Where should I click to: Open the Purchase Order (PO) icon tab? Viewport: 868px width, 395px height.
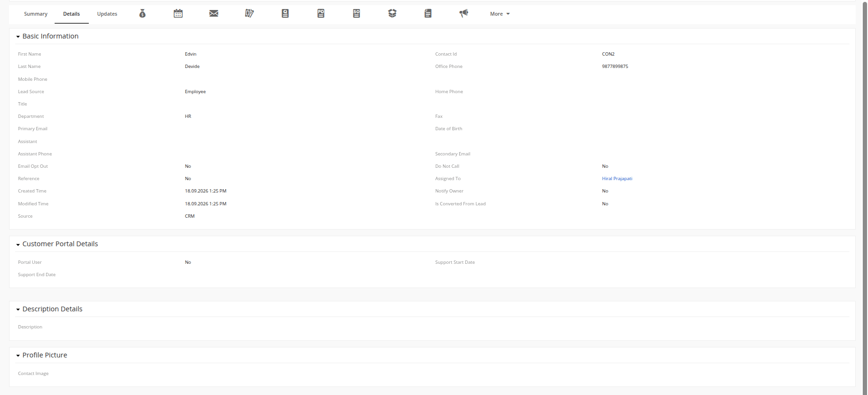coord(321,14)
